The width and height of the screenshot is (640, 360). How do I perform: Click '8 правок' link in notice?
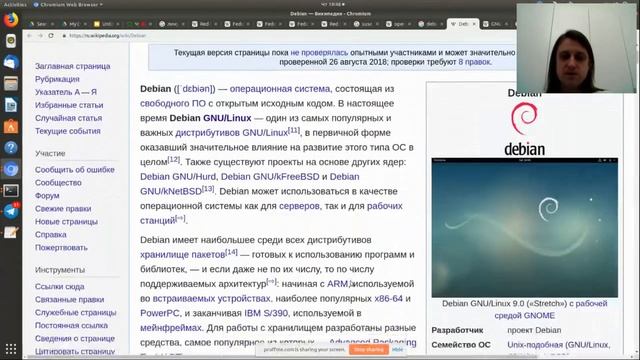click(x=474, y=62)
